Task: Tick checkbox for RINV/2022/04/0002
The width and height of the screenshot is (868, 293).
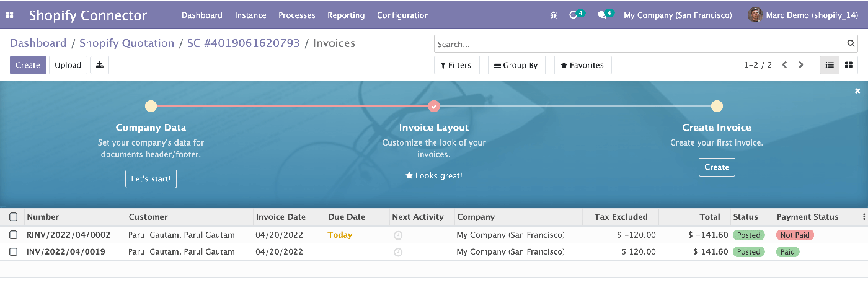Action: [14, 235]
